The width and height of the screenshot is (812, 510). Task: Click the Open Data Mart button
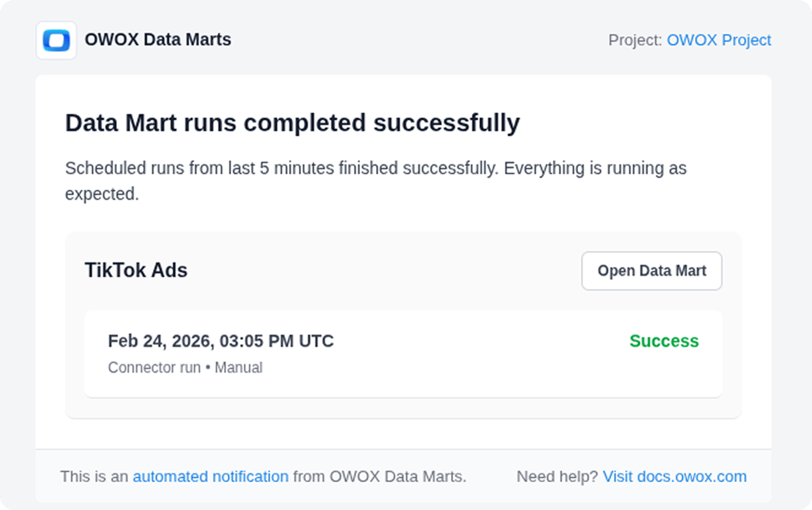(651, 270)
